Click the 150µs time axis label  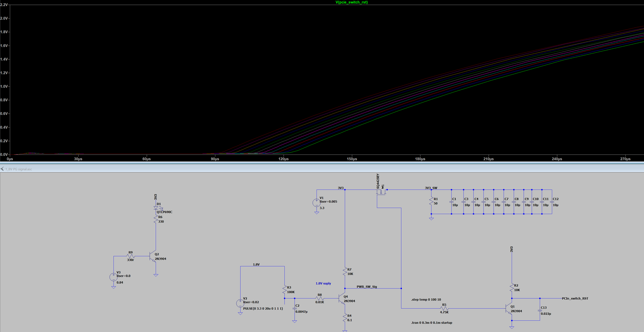coord(352,159)
